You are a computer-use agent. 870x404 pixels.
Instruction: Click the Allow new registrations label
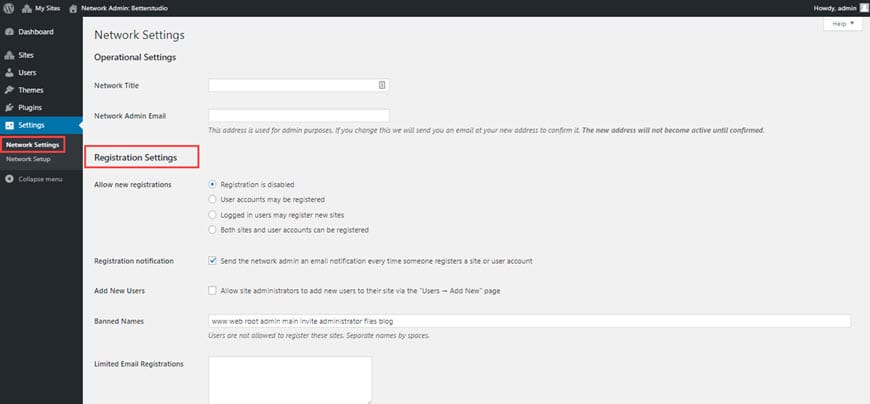coord(133,184)
